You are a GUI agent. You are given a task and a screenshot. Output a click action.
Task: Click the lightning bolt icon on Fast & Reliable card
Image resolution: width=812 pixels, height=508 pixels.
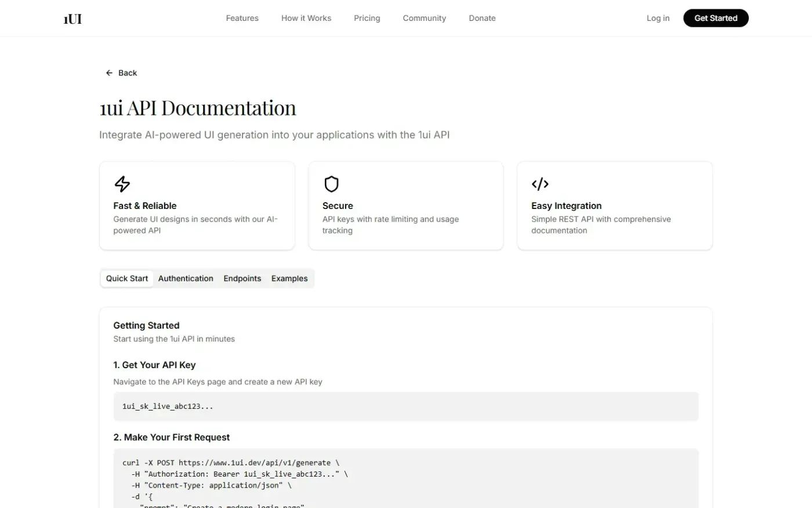pos(122,184)
